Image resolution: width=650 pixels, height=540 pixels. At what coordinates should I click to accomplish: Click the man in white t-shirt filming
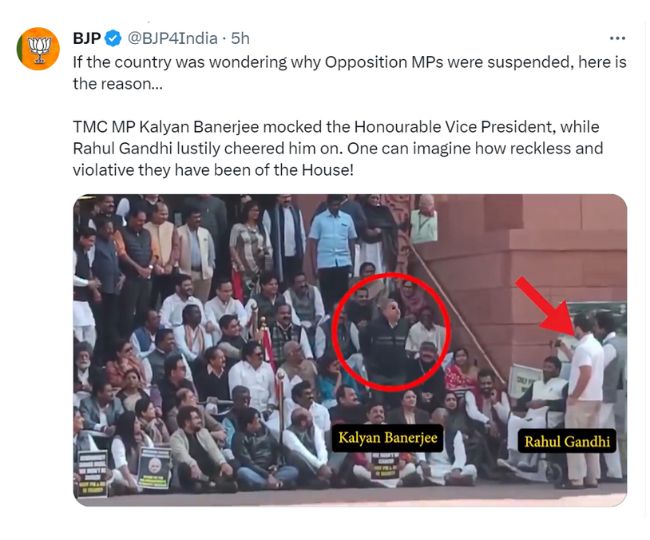pyautogui.click(x=584, y=398)
